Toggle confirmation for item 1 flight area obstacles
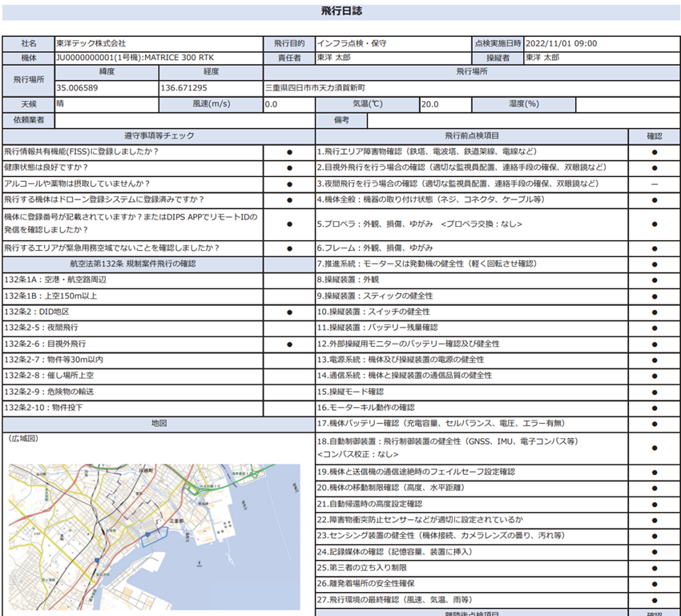The height and width of the screenshot is (616, 681). [655, 152]
